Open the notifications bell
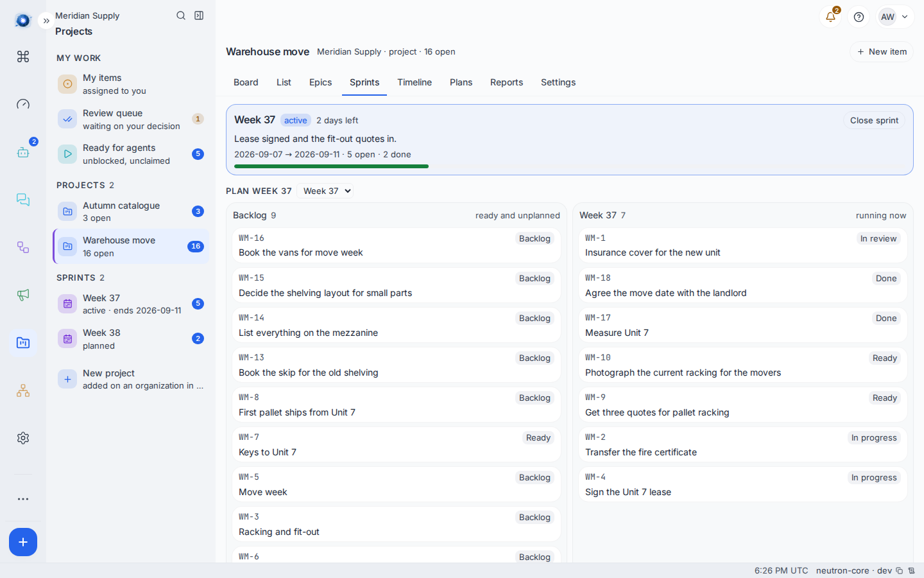Viewport: 924px width, 578px height. point(830,17)
